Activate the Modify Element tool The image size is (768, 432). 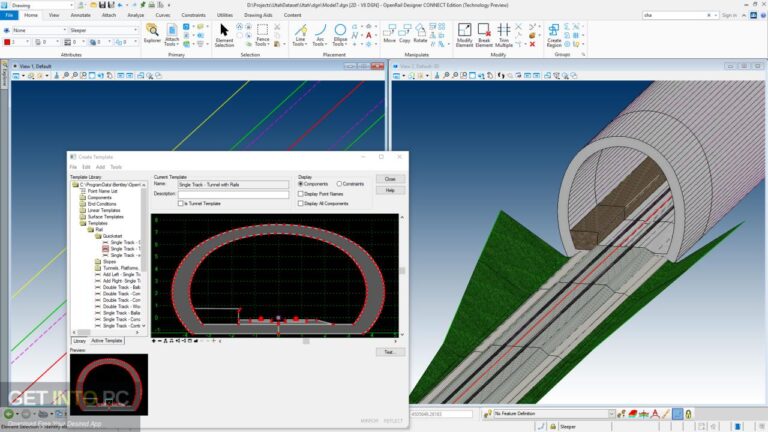(464, 35)
